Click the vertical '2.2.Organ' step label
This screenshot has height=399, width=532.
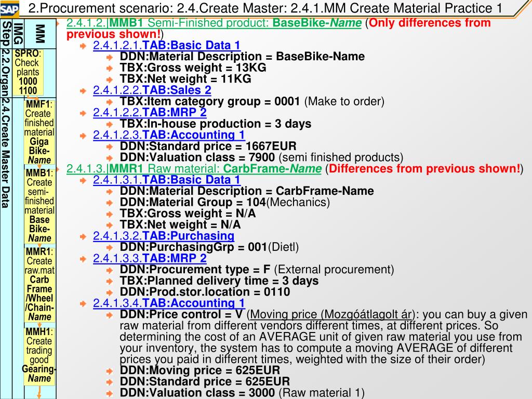(x=6, y=73)
